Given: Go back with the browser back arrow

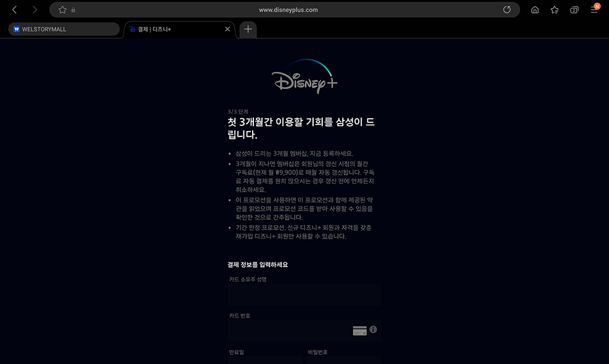Looking at the screenshot, I should tap(15, 10).
